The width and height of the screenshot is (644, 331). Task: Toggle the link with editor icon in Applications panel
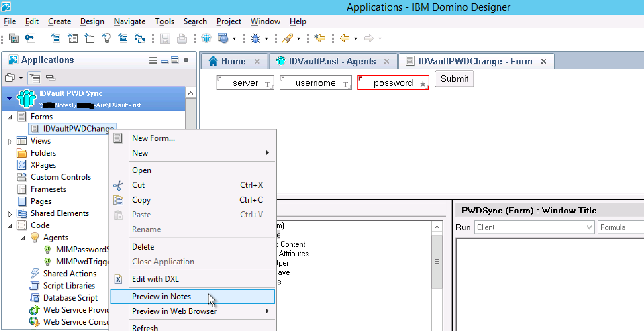[51, 78]
